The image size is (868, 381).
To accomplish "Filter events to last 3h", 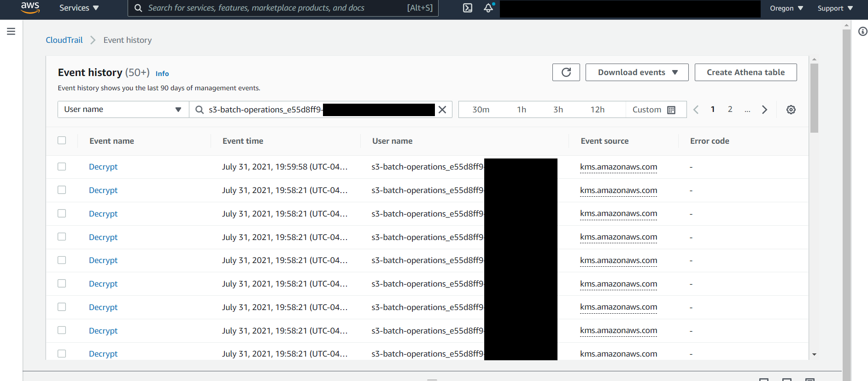I will [x=558, y=110].
